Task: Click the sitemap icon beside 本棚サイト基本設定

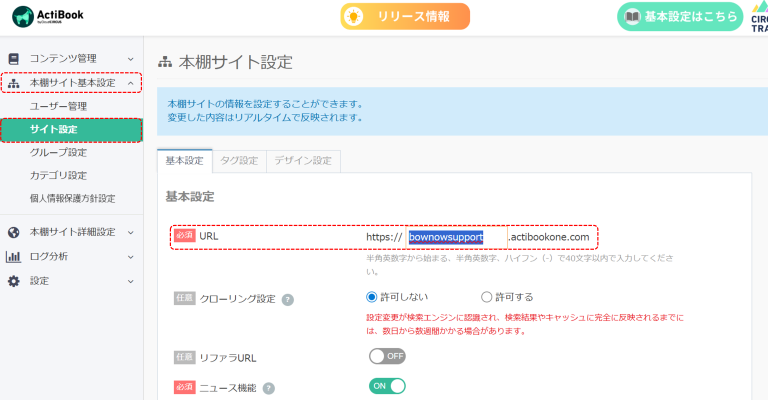Action: click(14, 83)
